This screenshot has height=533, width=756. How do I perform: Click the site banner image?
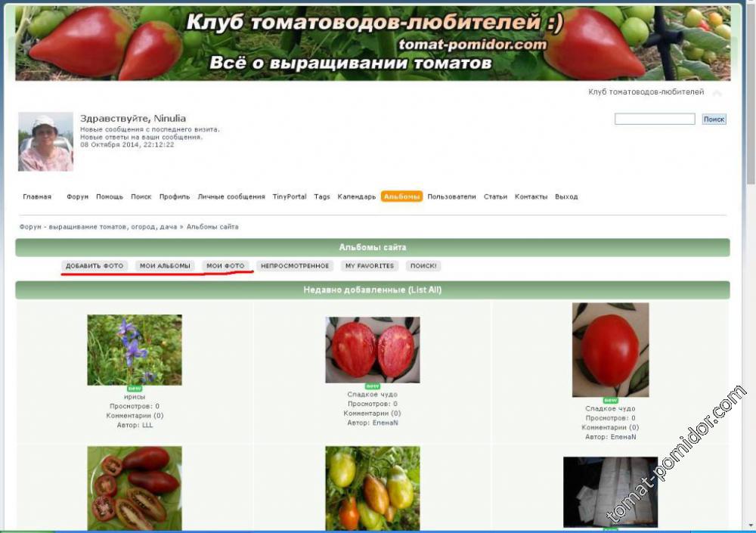373,42
